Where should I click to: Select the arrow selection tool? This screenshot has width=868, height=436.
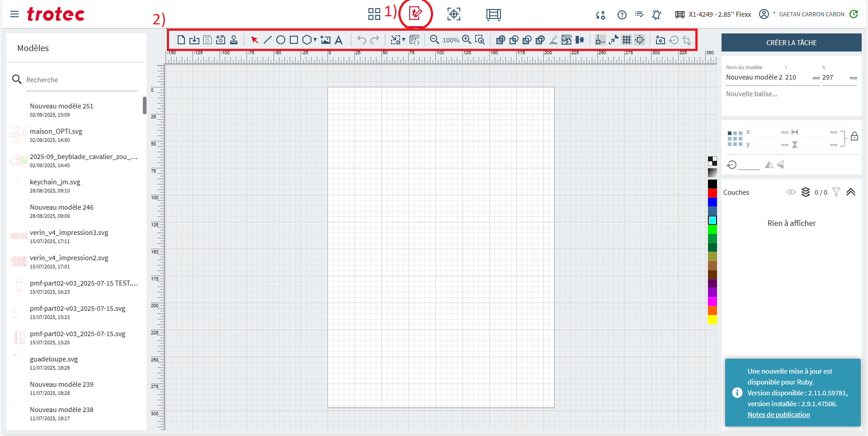click(x=255, y=40)
